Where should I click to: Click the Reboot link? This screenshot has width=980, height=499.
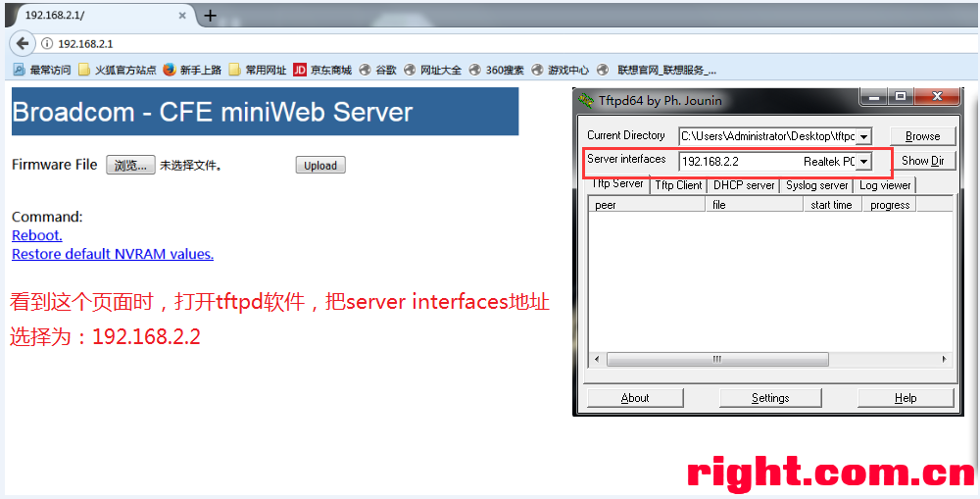37,235
